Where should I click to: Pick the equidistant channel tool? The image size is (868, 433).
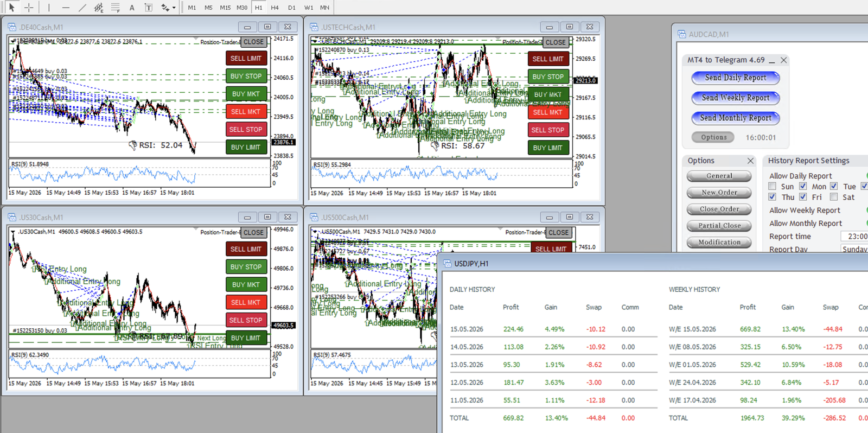coord(99,8)
